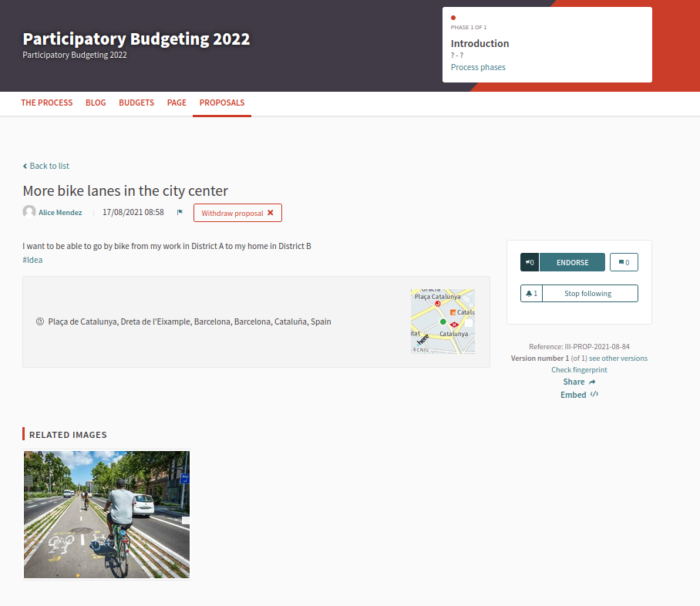Open Alice Mendez author profile
700x606 pixels.
[x=60, y=213]
